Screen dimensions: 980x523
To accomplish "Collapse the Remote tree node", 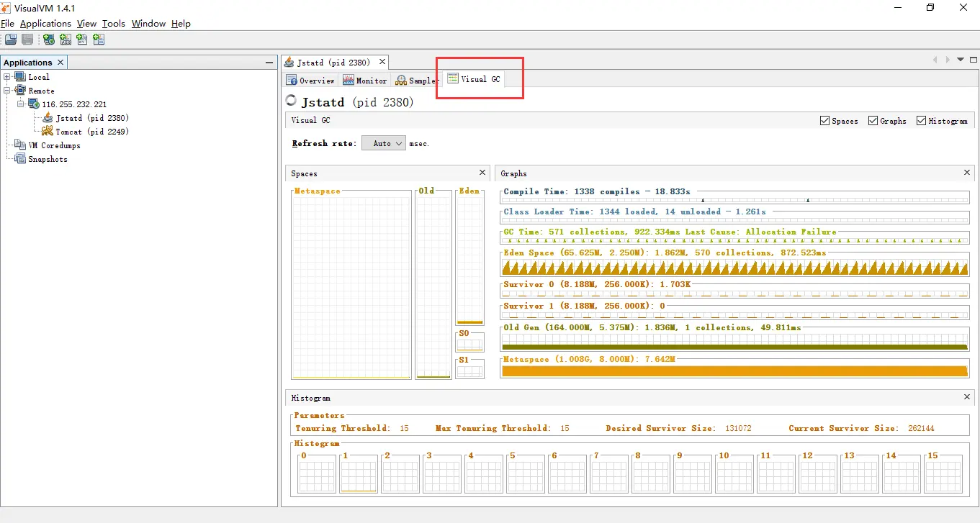I will click(7, 91).
